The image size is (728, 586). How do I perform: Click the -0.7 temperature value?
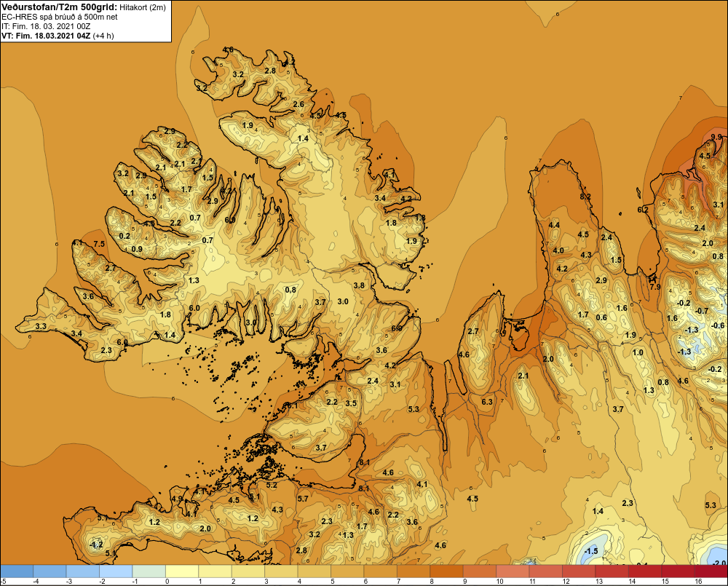702,311
